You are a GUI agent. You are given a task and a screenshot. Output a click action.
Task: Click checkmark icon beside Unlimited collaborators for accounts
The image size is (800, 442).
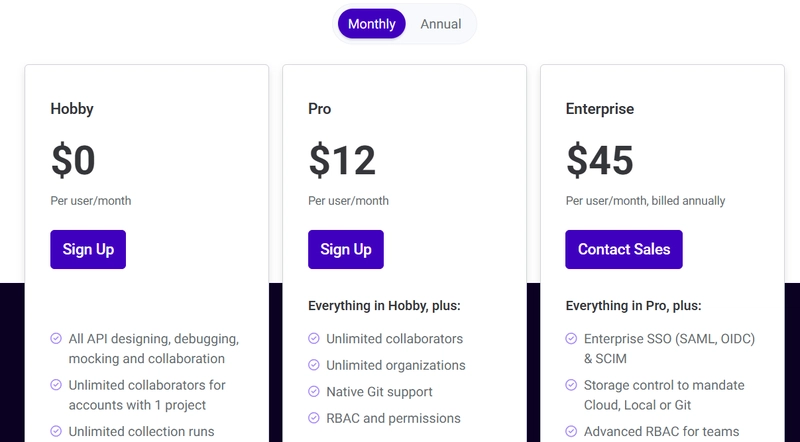click(56, 385)
